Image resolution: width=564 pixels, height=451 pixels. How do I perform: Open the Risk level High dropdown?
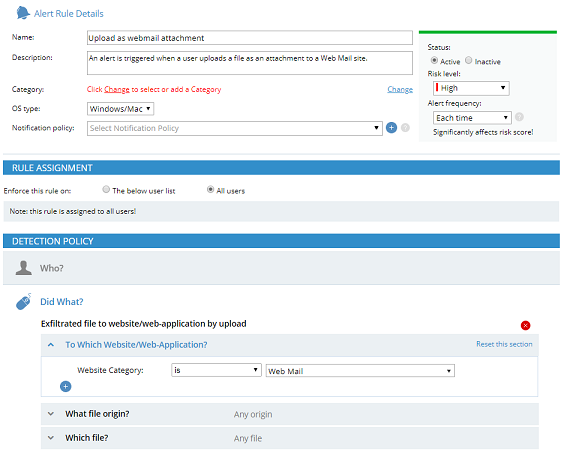click(471, 88)
